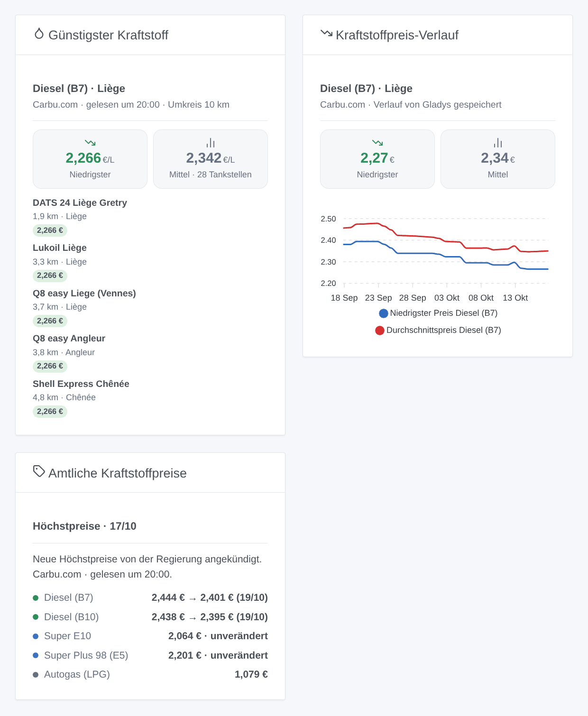Click the '08 Okt' axis label
Screen dimensions: 588x716
pyautogui.click(x=481, y=298)
